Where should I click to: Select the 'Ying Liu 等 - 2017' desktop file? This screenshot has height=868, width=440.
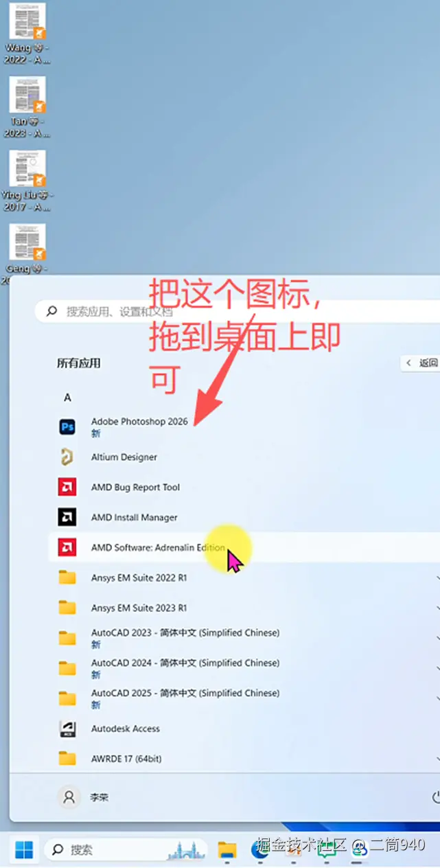(27, 181)
